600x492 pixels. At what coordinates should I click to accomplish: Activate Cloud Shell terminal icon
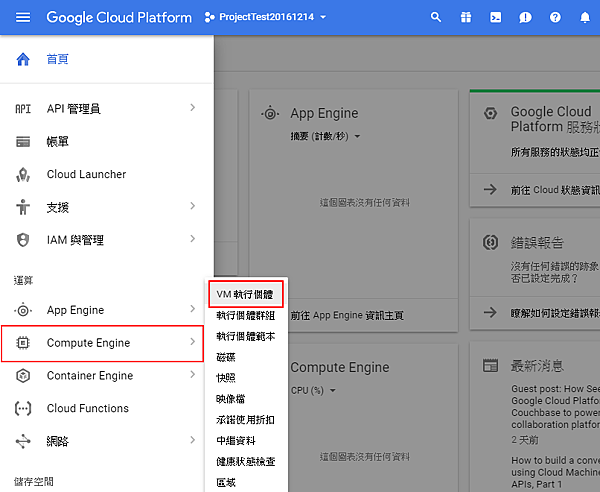pos(495,18)
